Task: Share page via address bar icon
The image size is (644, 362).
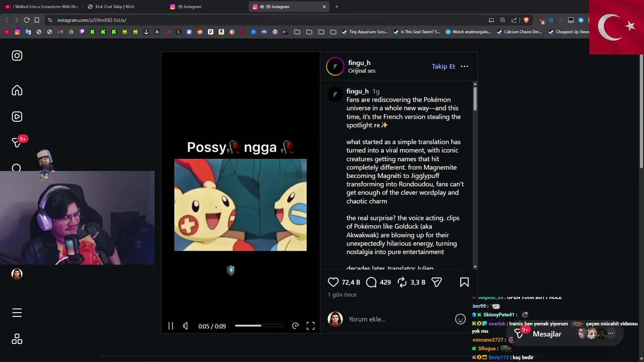Action: pyautogui.click(x=514, y=20)
